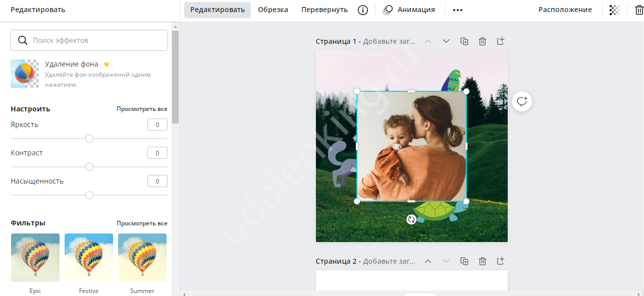The image size is (644, 296).
Task: Click the trash icon in top toolbar
Action: [638, 10]
